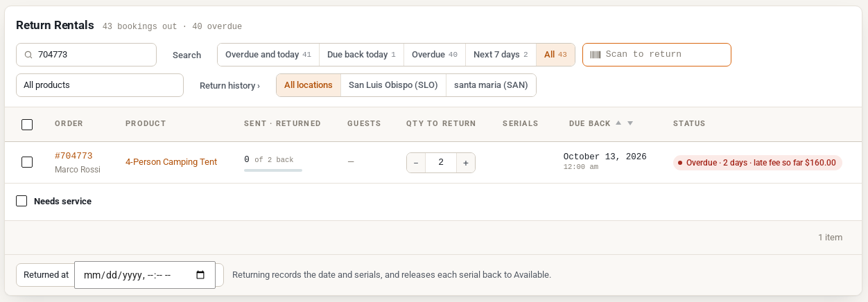Open the calendar picker in Returned at
868x302 pixels.
(200, 275)
